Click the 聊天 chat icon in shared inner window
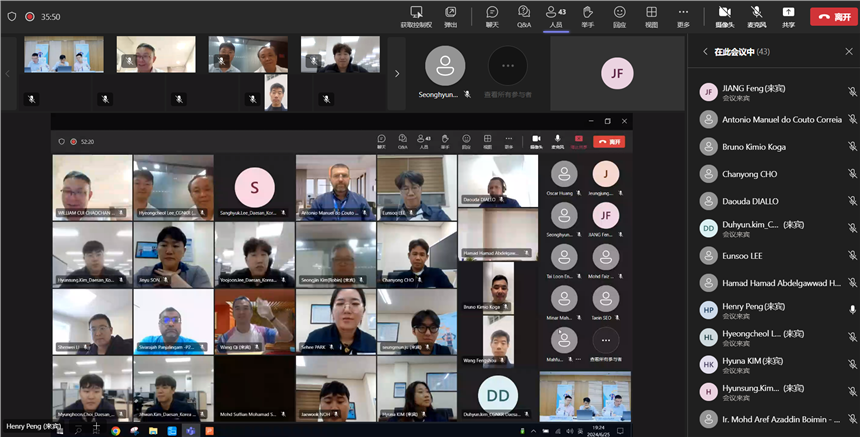860x437 pixels. pyautogui.click(x=382, y=139)
